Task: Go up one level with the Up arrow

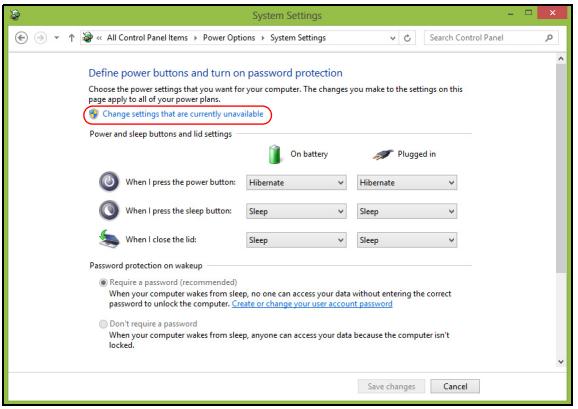Action: pyautogui.click(x=72, y=38)
